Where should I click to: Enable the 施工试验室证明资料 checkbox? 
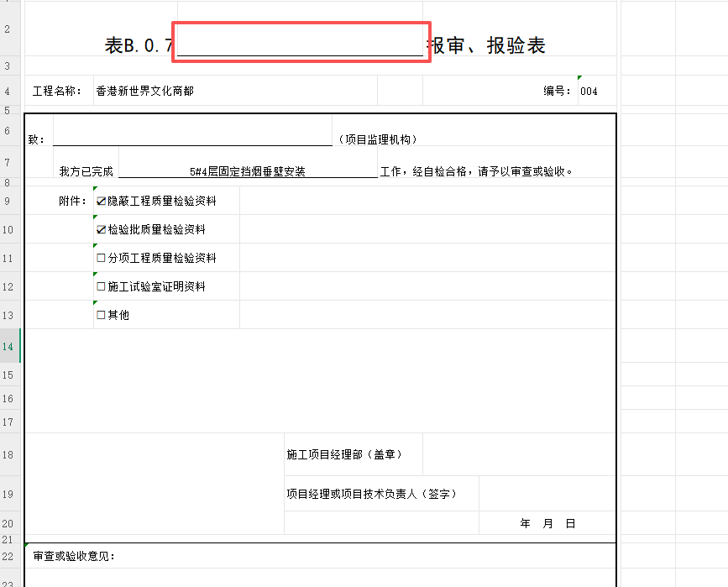[x=102, y=287]
